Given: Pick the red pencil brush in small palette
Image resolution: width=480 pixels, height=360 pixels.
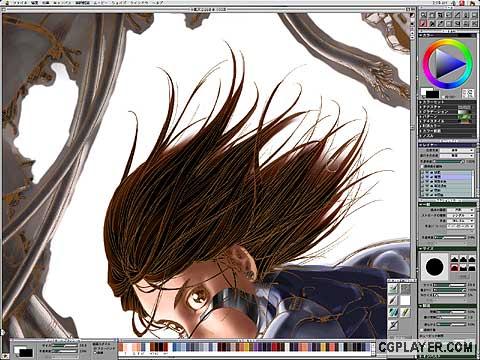Looking at the screenshot, I should (393, 300).
